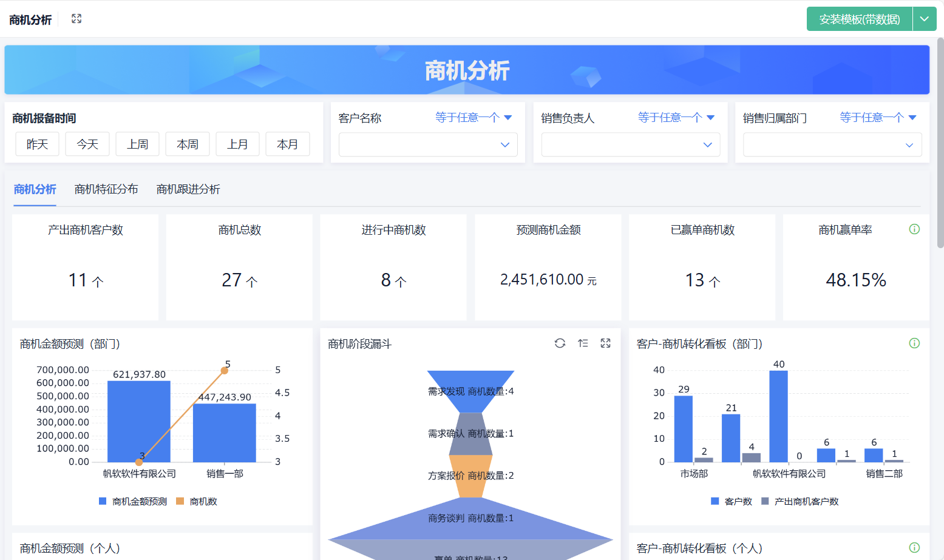Open info icon on 商机赢单率 card
Viewport: 944px width, 560px height.
point(914,229)
